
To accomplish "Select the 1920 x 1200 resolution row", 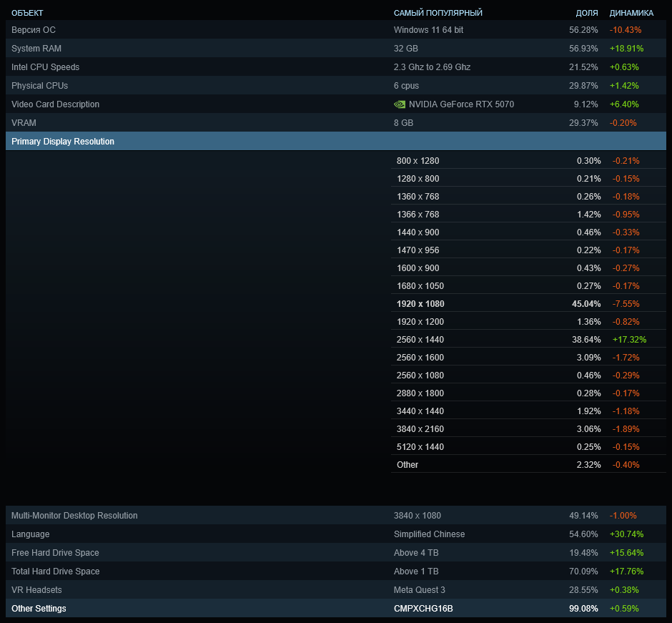I will [528, 321].
